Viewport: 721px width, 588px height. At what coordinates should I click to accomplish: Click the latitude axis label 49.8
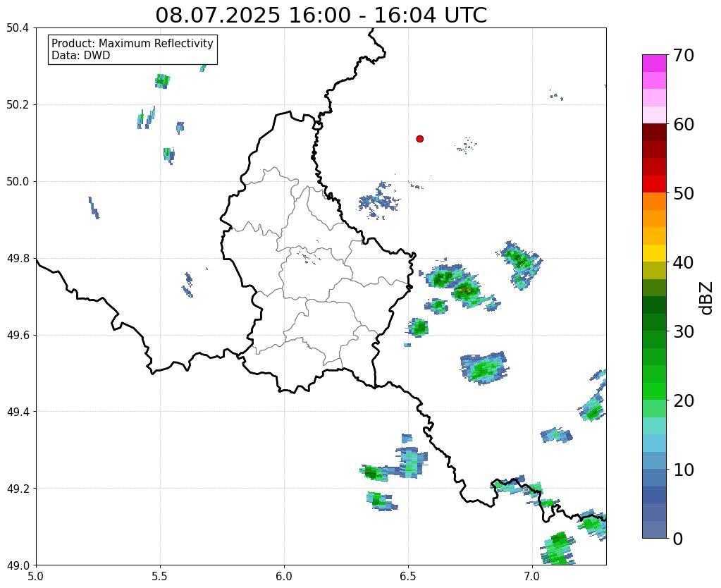point(18,259)
